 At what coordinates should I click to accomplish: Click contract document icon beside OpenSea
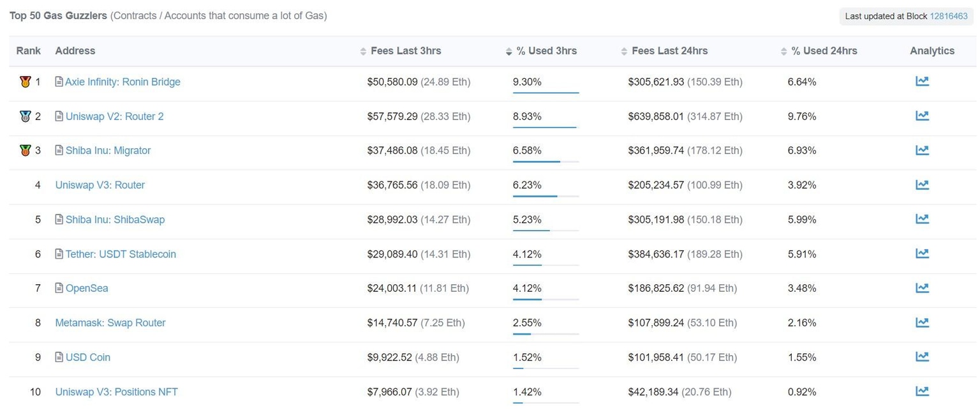[59, 288]
